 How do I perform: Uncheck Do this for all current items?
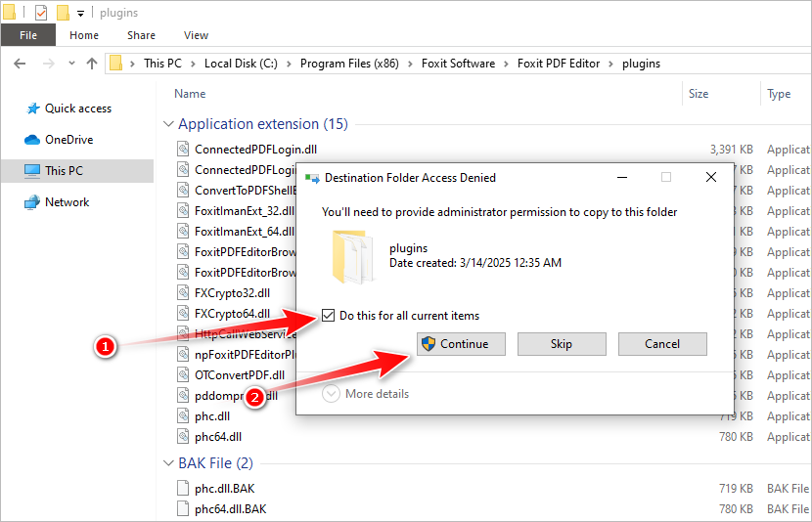coord(329,316)
